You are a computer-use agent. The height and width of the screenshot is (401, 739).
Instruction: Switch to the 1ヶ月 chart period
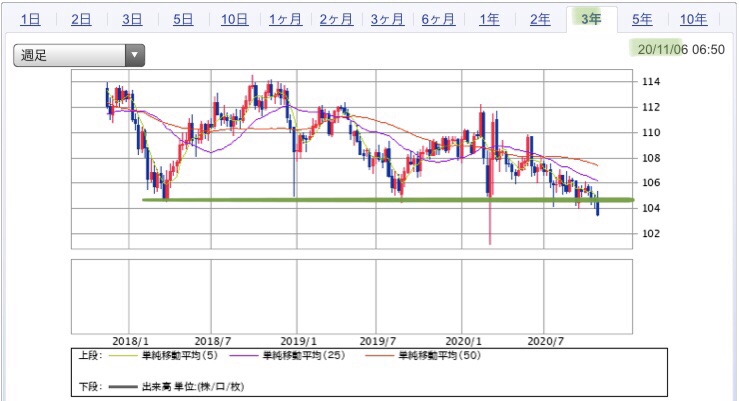pyautogui.click(x=285, y=19)
